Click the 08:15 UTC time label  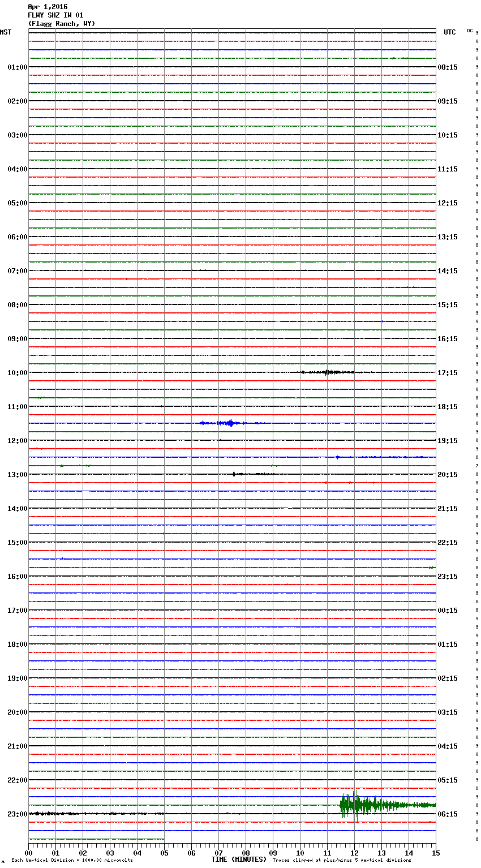coord(448,67)
